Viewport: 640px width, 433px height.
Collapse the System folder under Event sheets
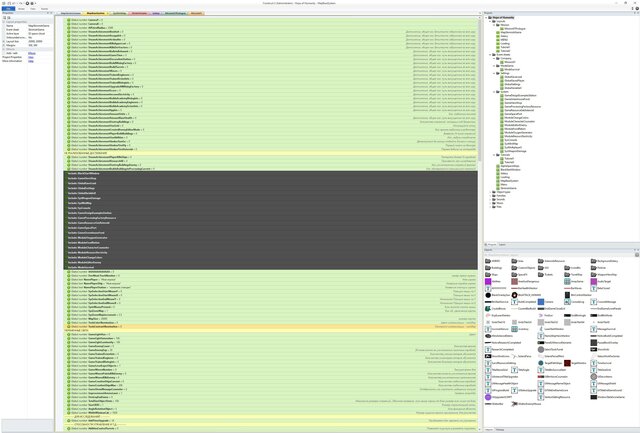(x=494, y=92)
